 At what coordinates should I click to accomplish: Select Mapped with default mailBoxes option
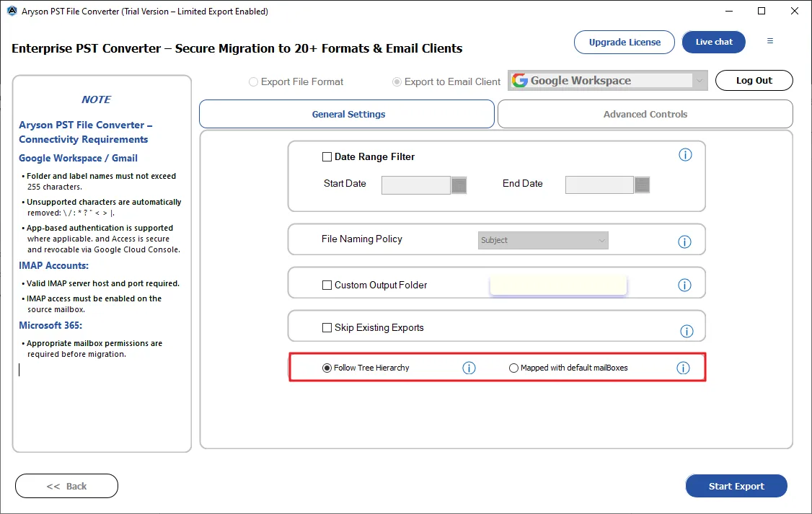click(513, 368)
